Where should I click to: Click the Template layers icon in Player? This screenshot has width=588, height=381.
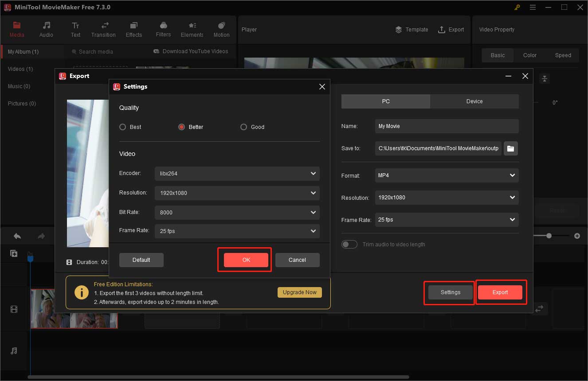[x=399, y=30]
